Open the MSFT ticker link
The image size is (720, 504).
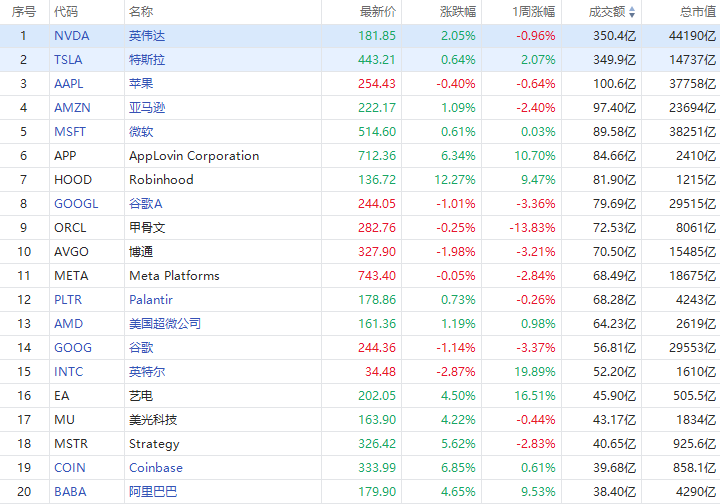click(70, 132)
